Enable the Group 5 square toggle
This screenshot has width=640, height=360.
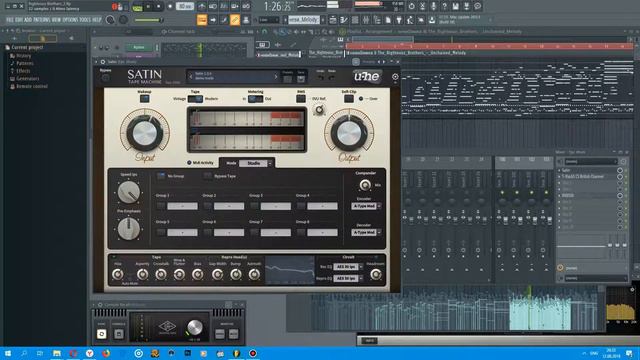pyautogui.click(x=161, y=232)
